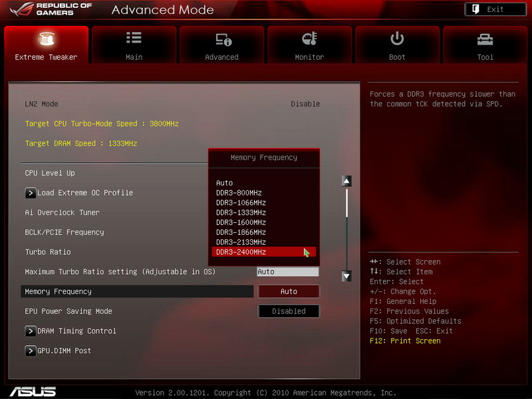Click the vertical scrollbar thumb

(x=346, y=203)
